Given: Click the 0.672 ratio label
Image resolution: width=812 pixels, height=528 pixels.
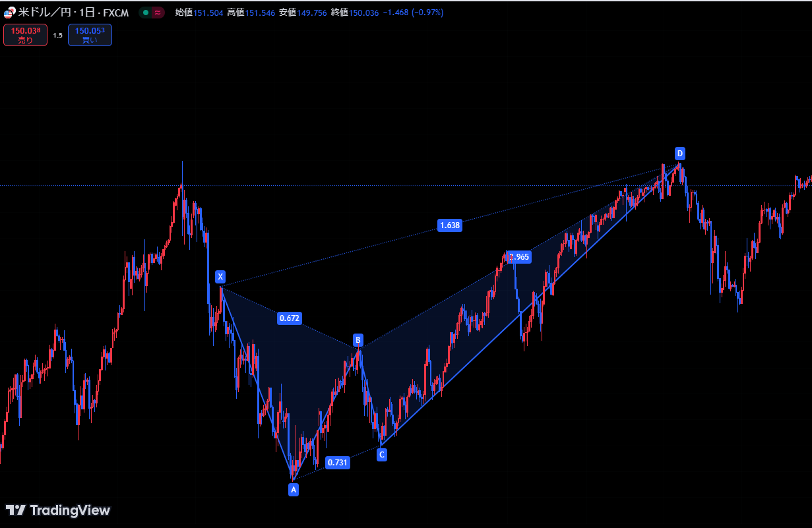Looking at the screenshot, I should [290, 318].
